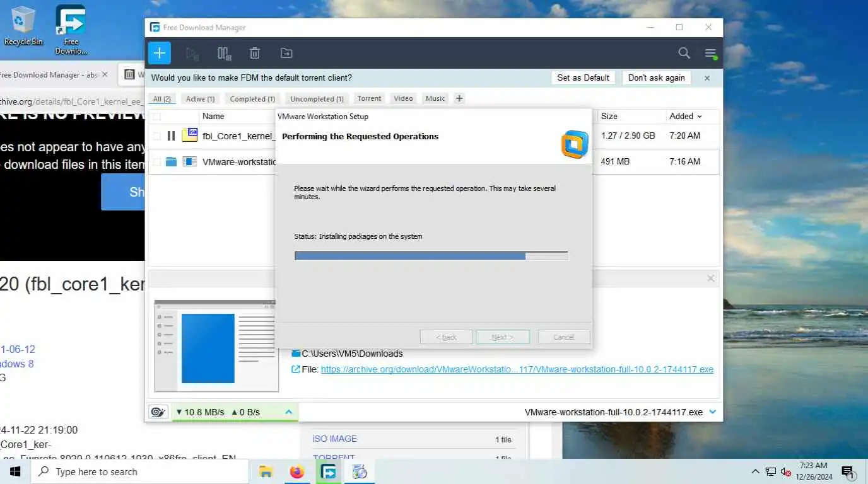Click Cancel in VMware setup dialog
Viewport: 868px width, 484px height.
point(564,337)
